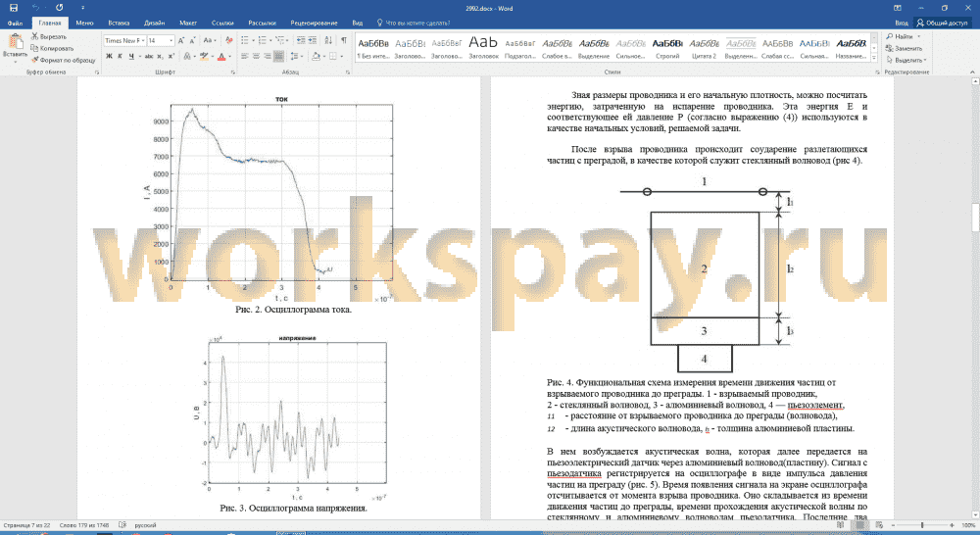The width and height of the screenshot is (980, 535).
Task: Open the Рассылки tab
Action: [x=262, y=24]
